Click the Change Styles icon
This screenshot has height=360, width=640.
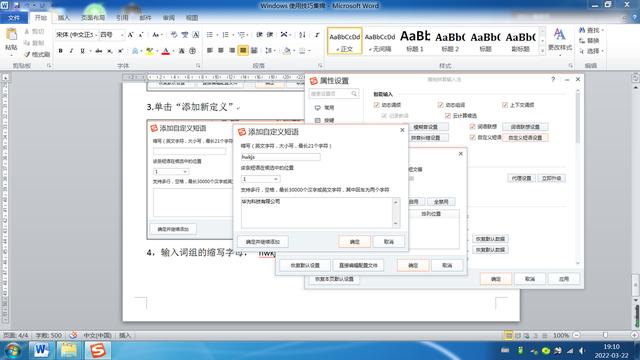(x=560, y=40)
